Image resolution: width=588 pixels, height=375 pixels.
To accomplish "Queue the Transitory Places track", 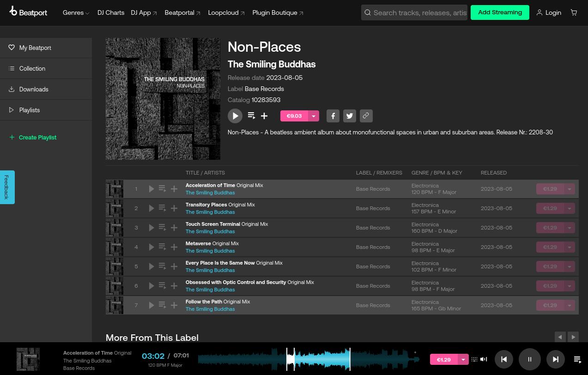I will (x=163, y=208).
